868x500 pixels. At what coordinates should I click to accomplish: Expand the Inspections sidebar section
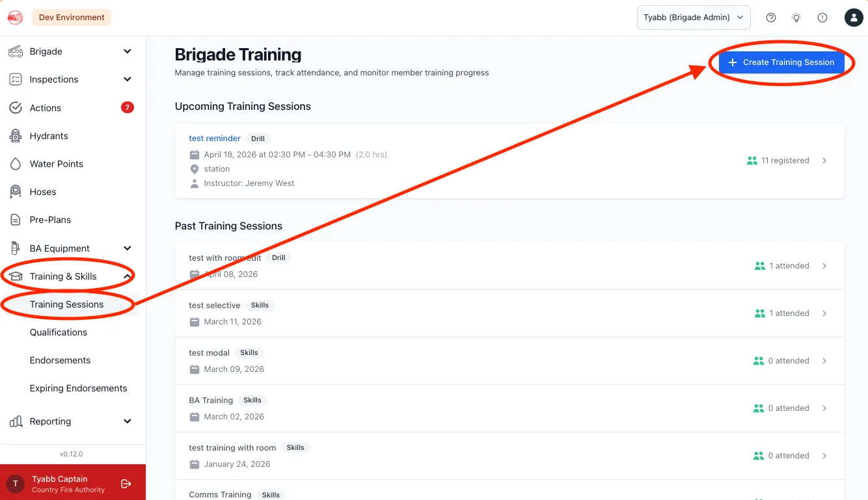[70, 79]
